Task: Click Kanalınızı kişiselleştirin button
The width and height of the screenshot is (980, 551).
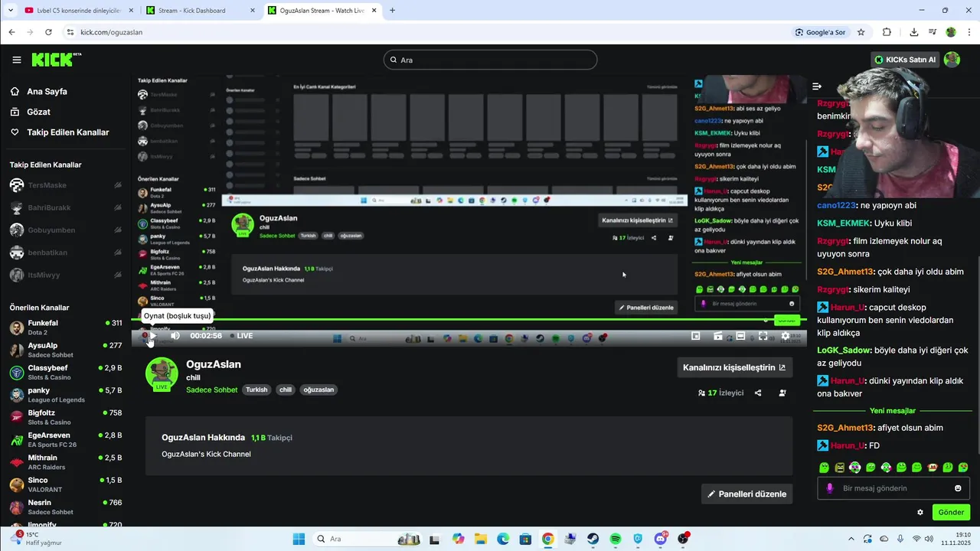Action: coord(734,367)
